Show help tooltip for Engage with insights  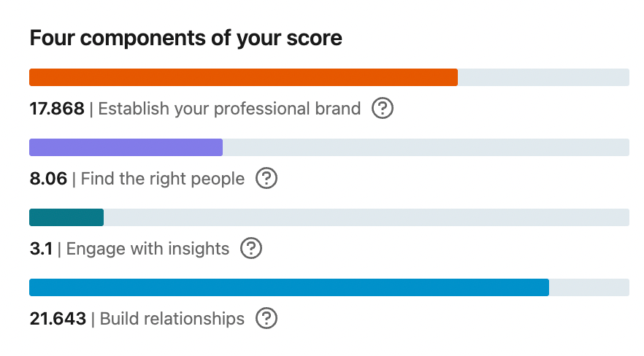click(x=251, y=249)
